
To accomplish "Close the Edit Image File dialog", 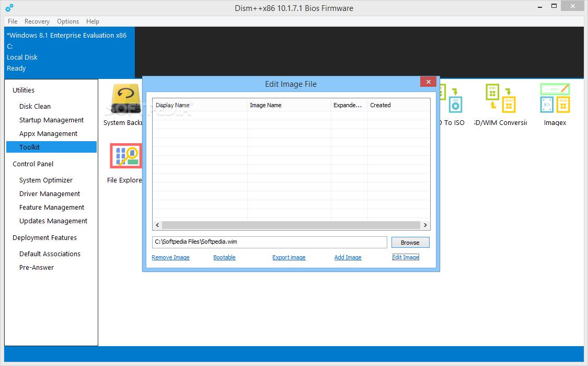I will tap(428, 82).
